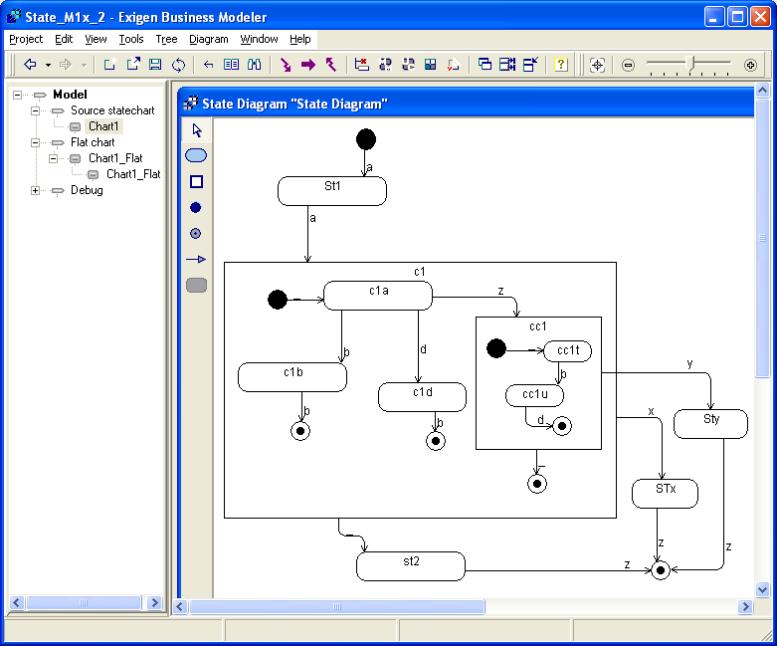Select the transition arrow tool
Image resolution: width=777 pixels, height=646 pixels.
pos(196,259)
